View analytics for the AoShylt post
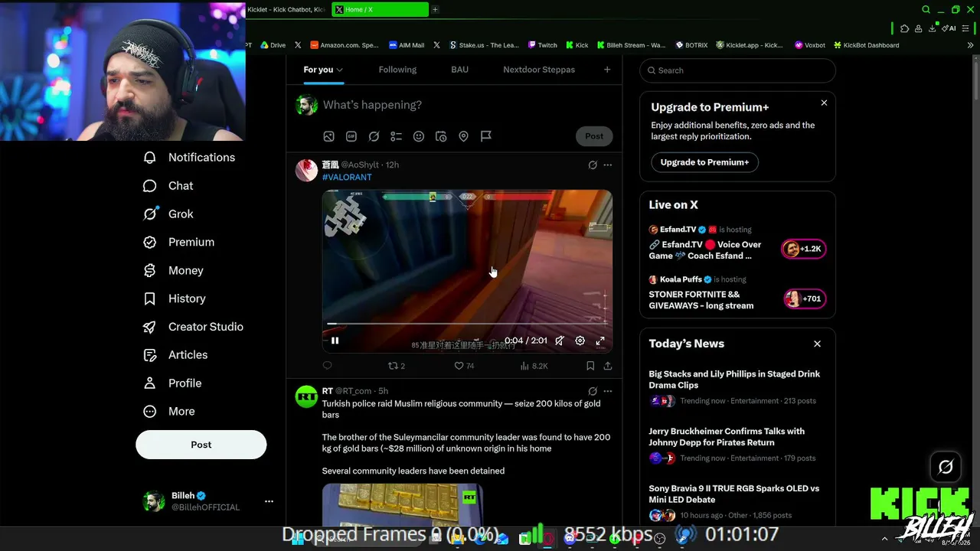This screenshot has width=980, height=551. 534,366
